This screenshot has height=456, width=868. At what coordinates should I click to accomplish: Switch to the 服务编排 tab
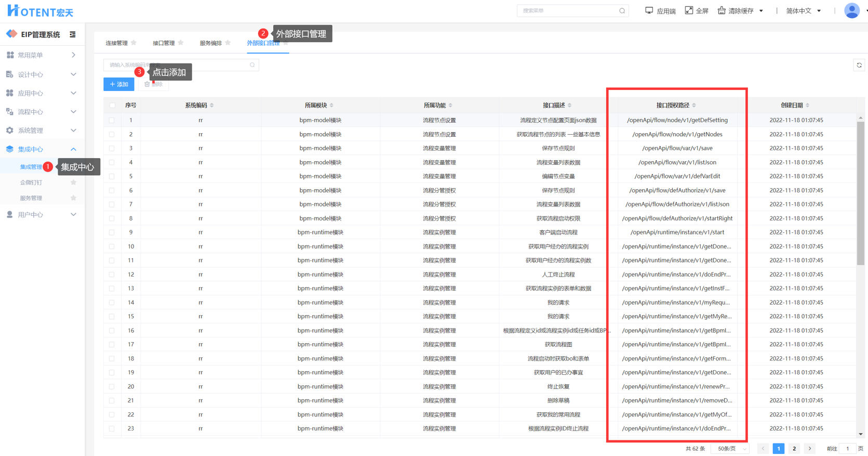coord(210,43)
